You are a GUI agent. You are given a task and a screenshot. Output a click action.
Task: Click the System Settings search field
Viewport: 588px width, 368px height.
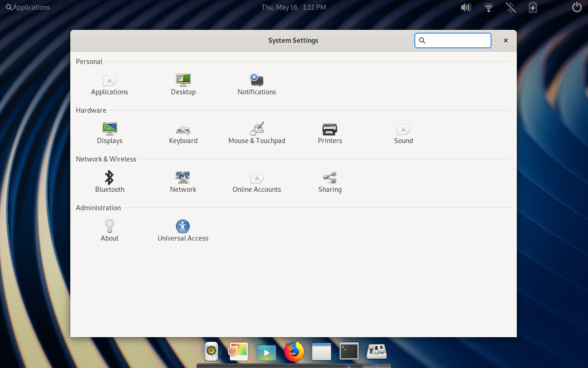tap(458, 40)
